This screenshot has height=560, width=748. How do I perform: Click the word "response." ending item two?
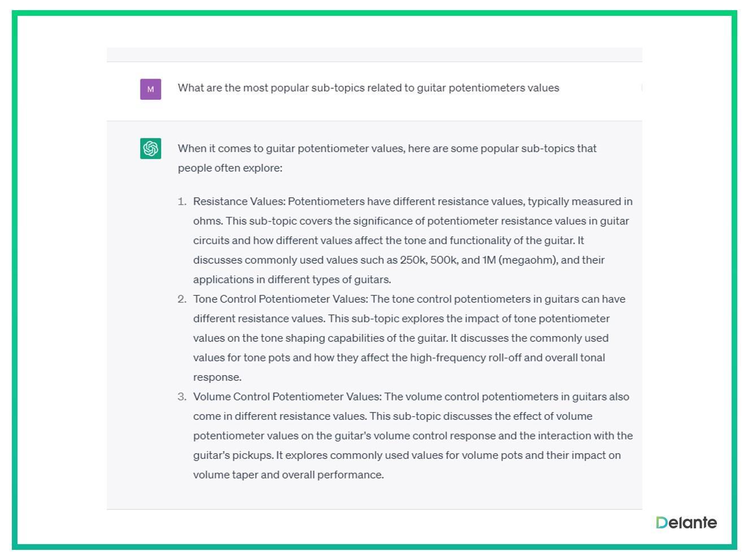218,377
